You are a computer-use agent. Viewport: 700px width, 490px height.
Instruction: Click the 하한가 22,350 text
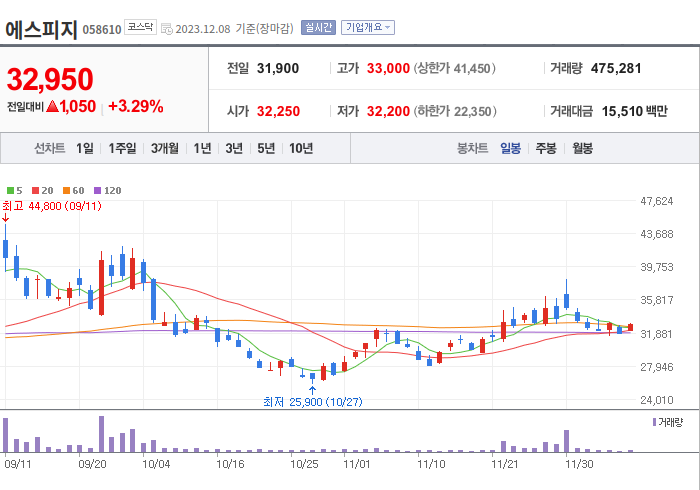pos(455,111)
